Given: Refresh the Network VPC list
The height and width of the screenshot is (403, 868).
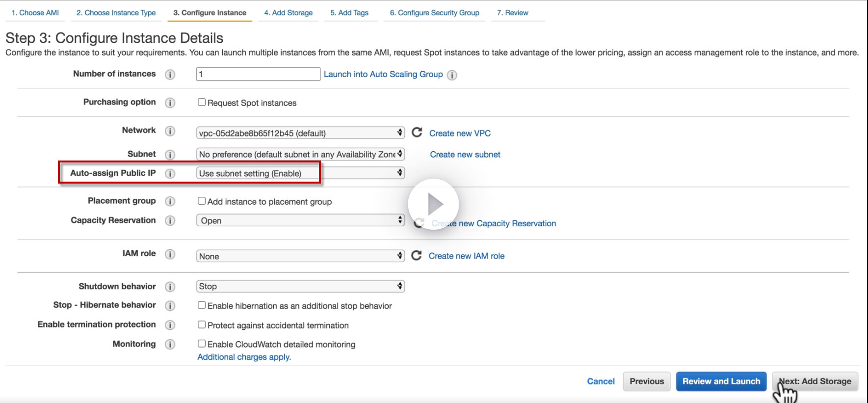Looking at the screenshot, I should coord(417,133).
